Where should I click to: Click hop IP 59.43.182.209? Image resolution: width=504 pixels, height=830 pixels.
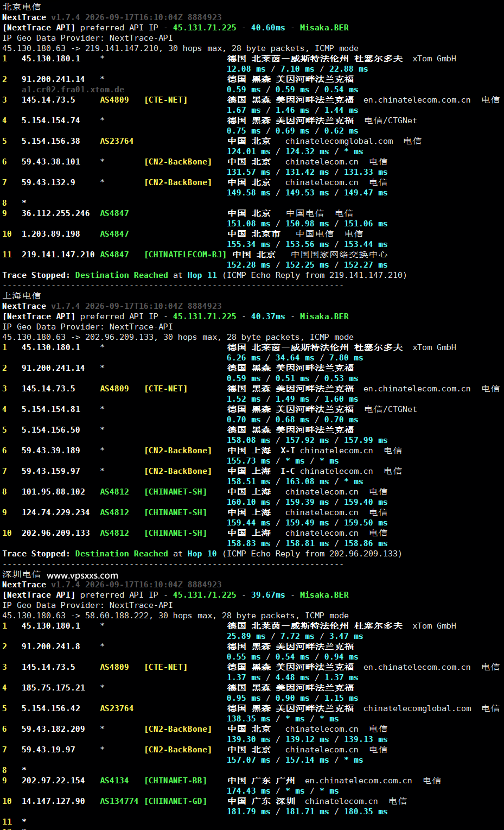click(53, 729)
